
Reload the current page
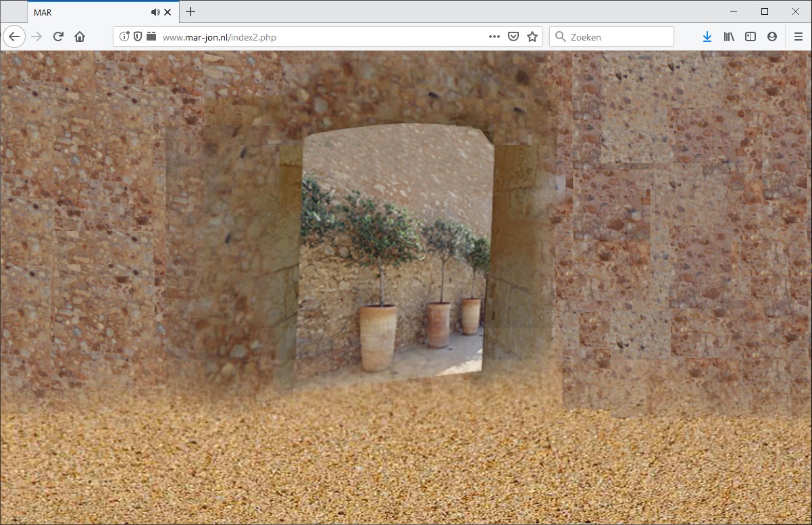click(x=58, y=36)
